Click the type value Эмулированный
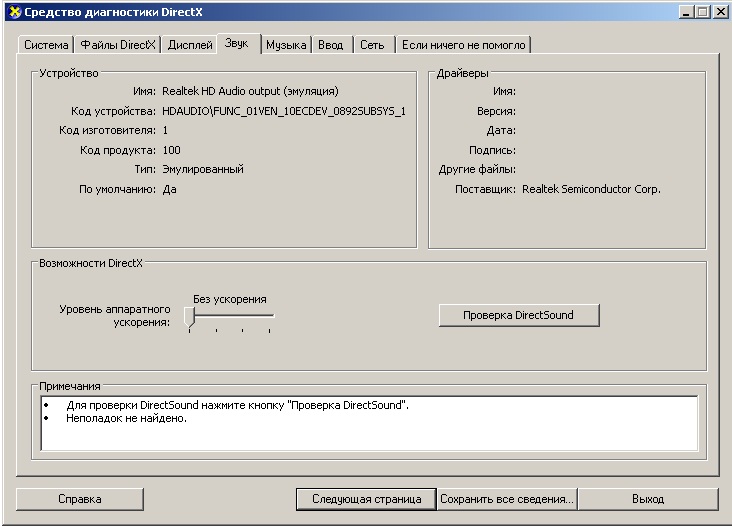This screenshot has width=732, height=526. click(203, 169)
